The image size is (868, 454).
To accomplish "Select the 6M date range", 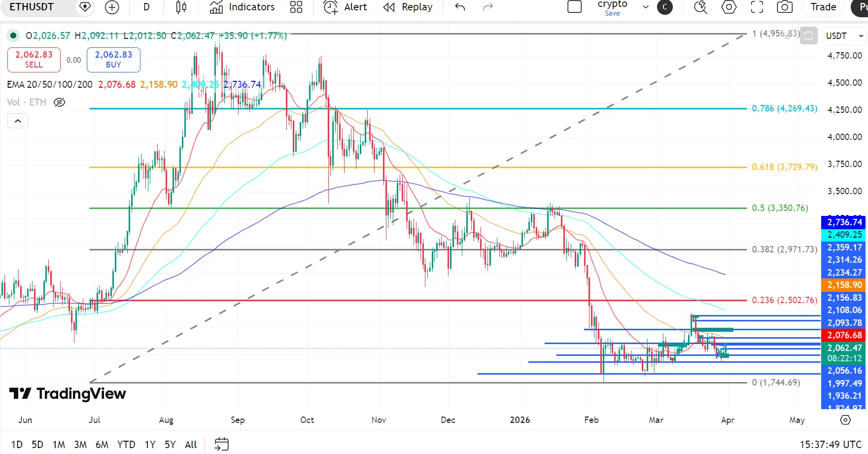I will [102, 445].
